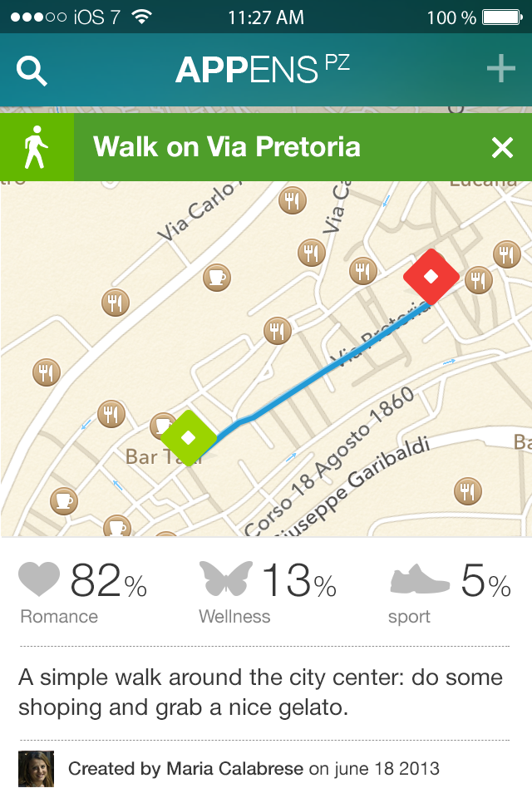Tap the coffee cup marker near Via Carlo

(217, 276)
